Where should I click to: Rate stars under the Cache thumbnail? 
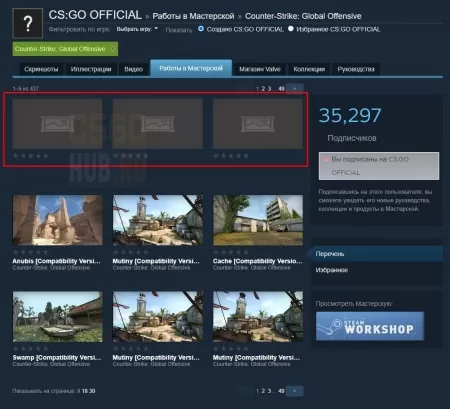coord(231,253)
